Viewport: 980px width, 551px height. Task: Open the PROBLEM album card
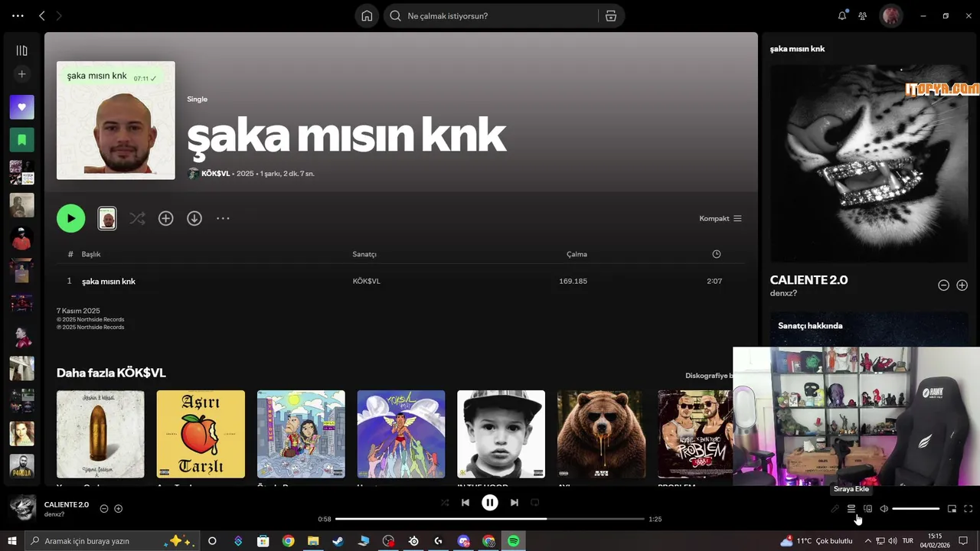[x=695, y=434]
